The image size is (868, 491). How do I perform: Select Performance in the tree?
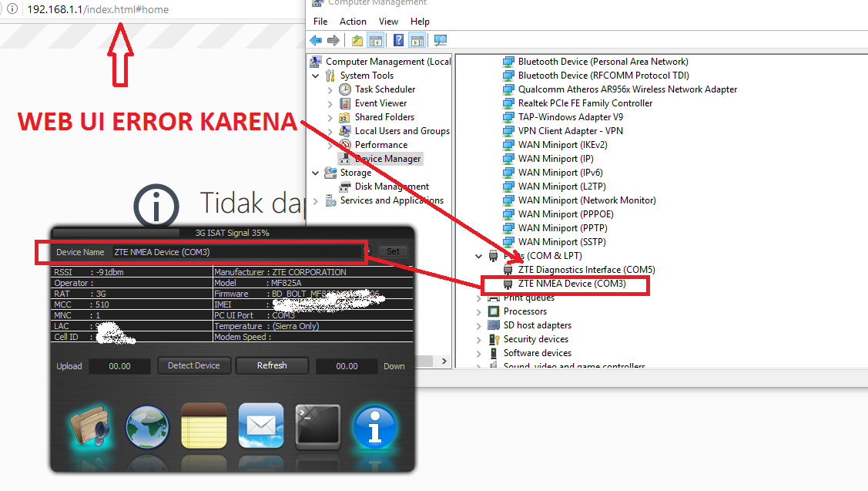click(x=380, y=145)
